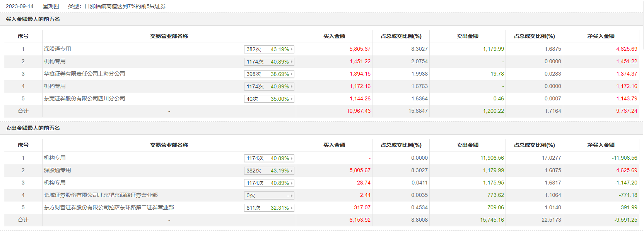Click the 1174次 badge arrow in top table row 2
Image resolution: width=644 pixels, height=231 pixels.
coord(292,62)
